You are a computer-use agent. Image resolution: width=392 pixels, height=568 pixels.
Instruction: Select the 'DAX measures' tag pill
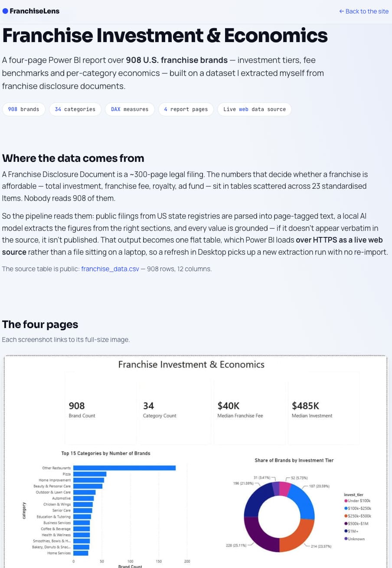pos(130,109)
